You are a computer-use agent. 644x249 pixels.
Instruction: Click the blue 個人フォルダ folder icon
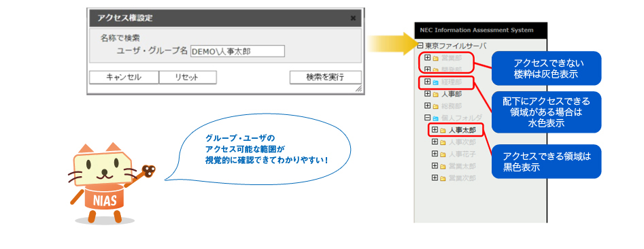[x=436, y=118]
